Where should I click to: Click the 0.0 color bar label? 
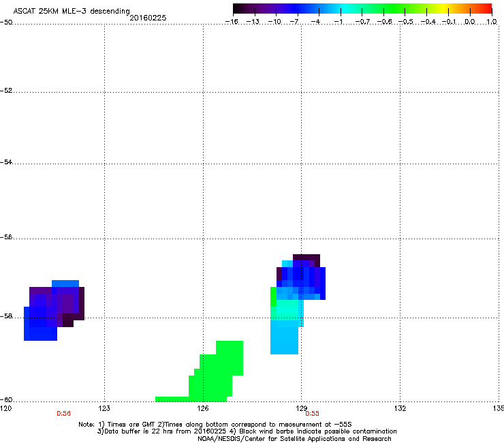click(470, 22)
